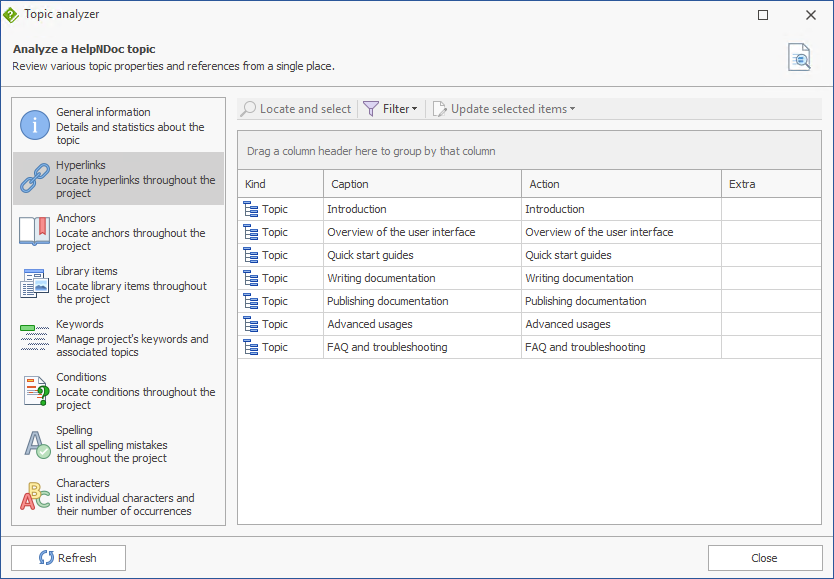Select the Introduction caption cell

[x=422, y=209]
